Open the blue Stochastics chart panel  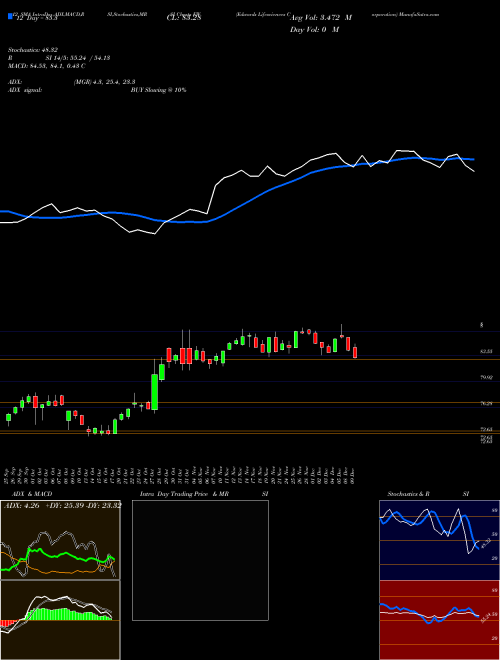pos(439,540)
